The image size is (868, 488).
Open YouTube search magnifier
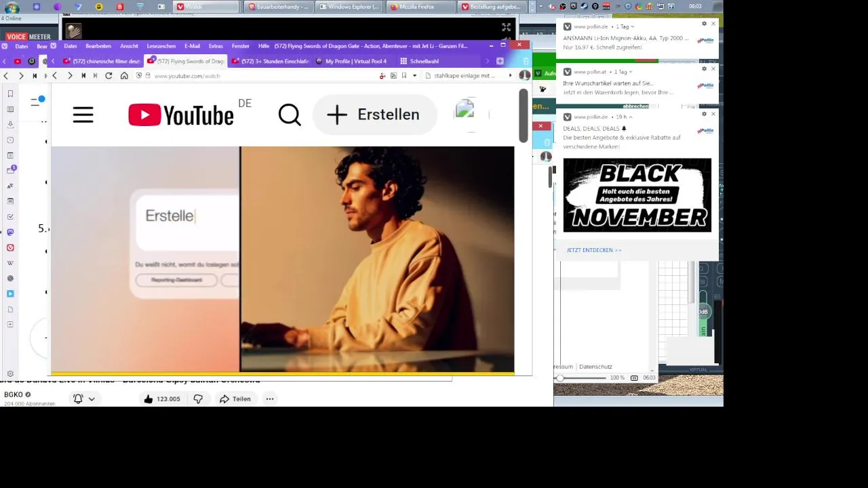click(x=290, y=115)
